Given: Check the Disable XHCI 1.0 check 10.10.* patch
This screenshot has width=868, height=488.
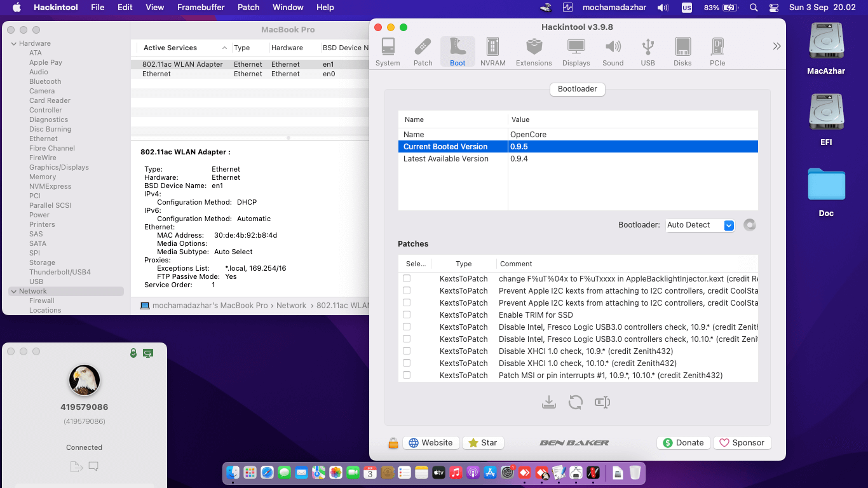Looking at the screenshot, I should point(407,363).
